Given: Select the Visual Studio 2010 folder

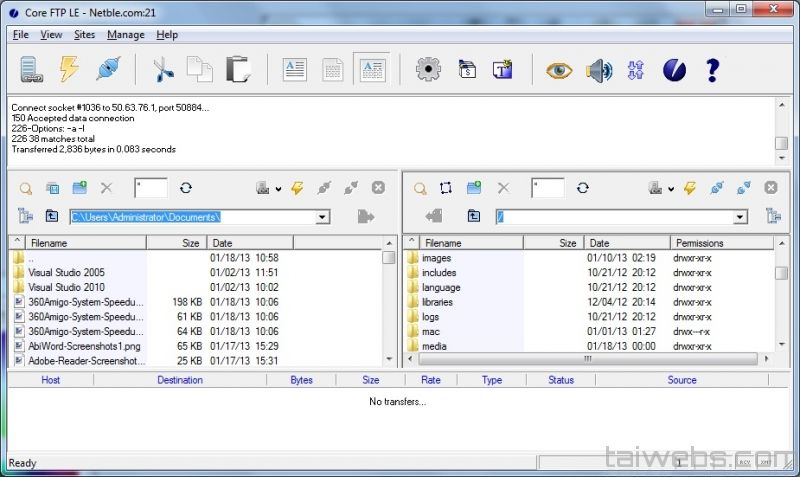Looking at the screenshot, I should coord(66,287).
